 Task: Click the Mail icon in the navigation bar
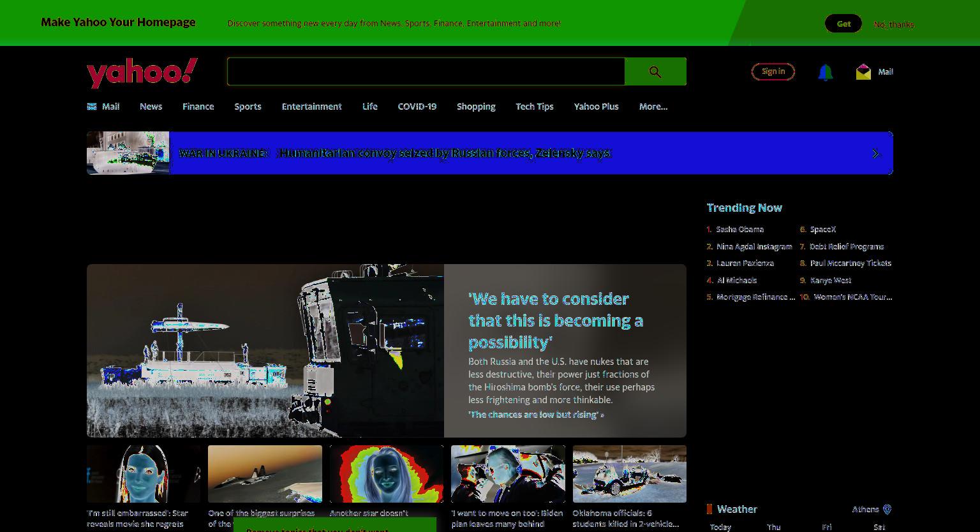92,107
